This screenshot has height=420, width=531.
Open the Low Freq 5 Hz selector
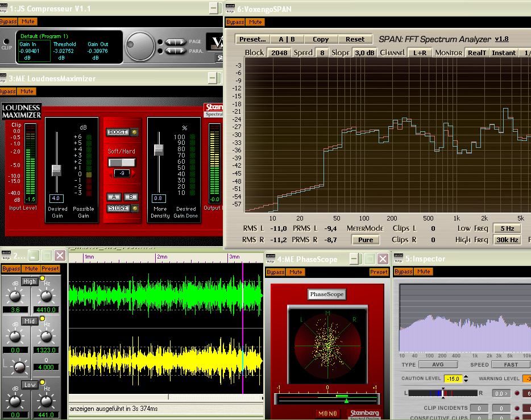pos(507,228)
